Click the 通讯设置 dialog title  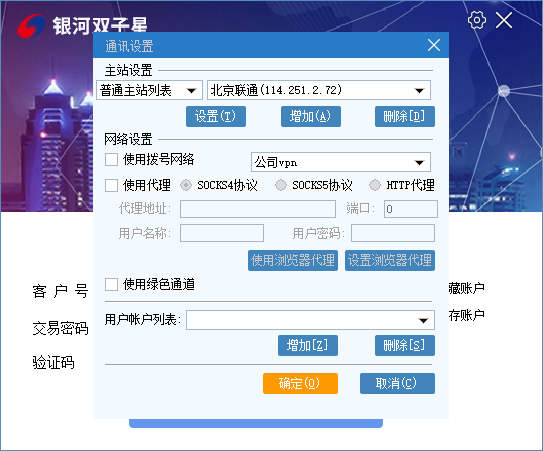(129, 46)
